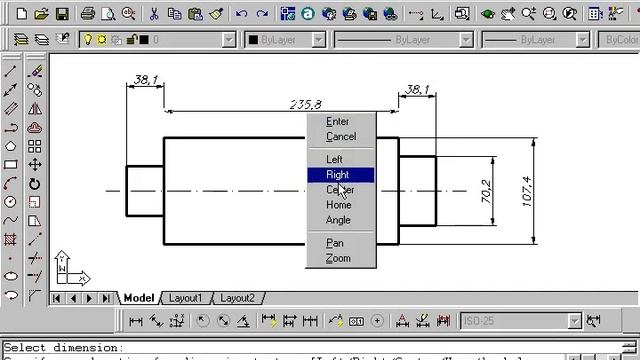This screenshot has width=640, height=360.
Task: Switch to the Layout2 tab
Action: coord(238,298)
